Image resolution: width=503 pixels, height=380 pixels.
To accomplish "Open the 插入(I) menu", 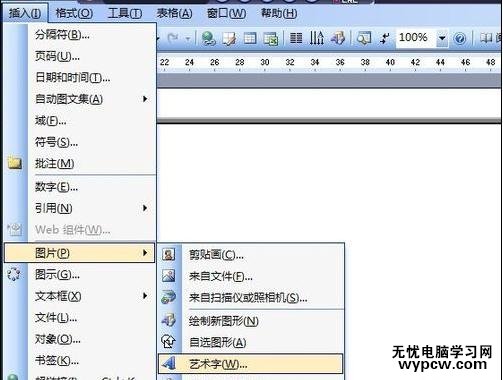I will (x=25, y=13).
